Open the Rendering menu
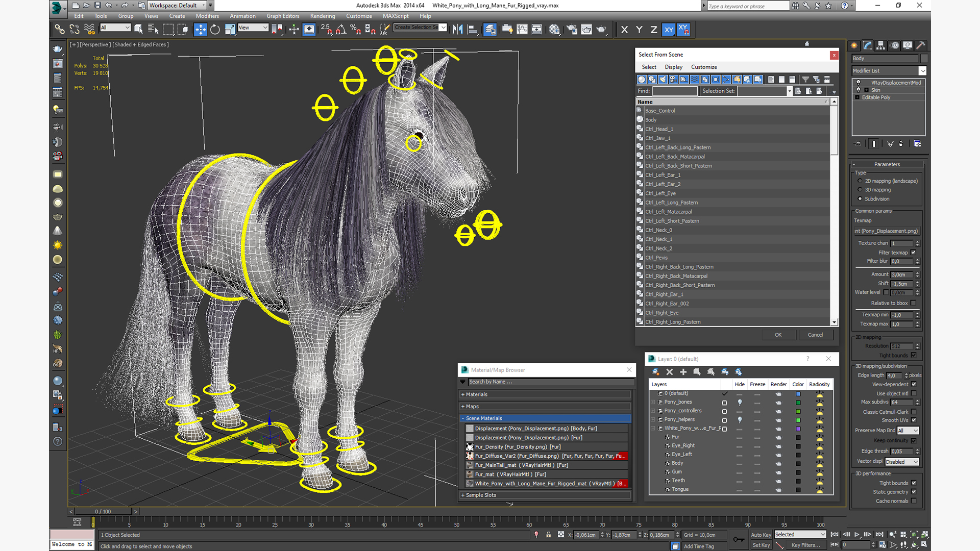Image resolution: width=980 pixels, height=551 pixels. [323, 16]
